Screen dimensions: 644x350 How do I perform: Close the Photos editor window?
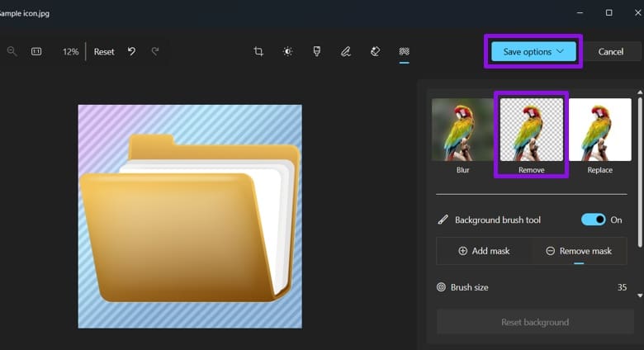637,12
